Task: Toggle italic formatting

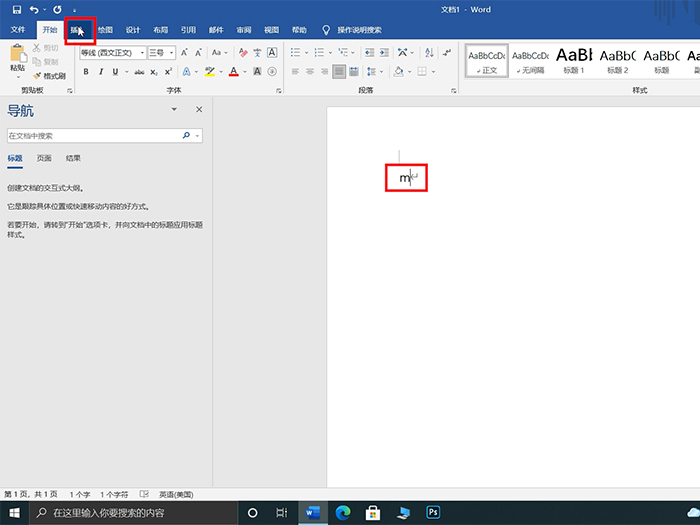Action: pos(101,71)
